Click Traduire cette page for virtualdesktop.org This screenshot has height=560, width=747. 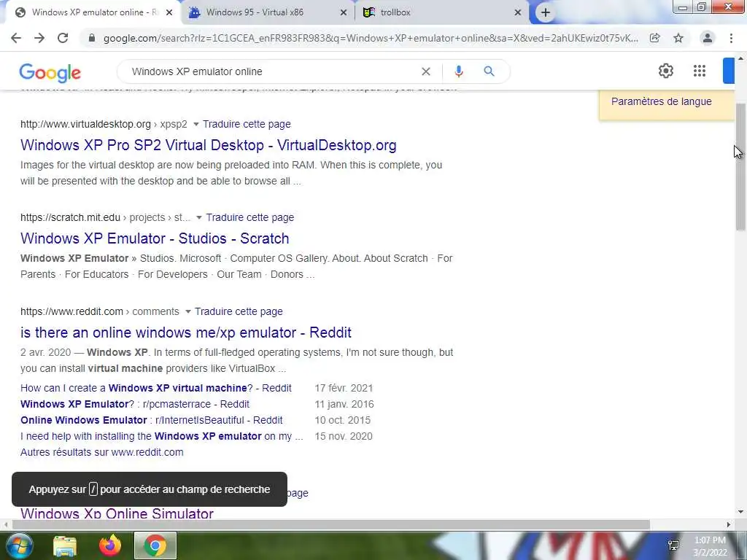[x=247, y=124]
